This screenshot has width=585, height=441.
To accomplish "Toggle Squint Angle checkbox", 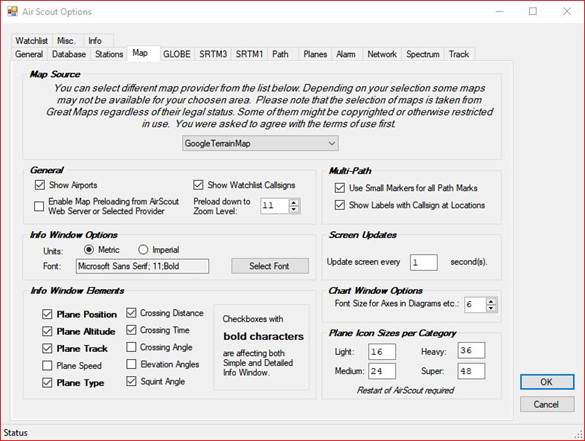I will [131, 381].
